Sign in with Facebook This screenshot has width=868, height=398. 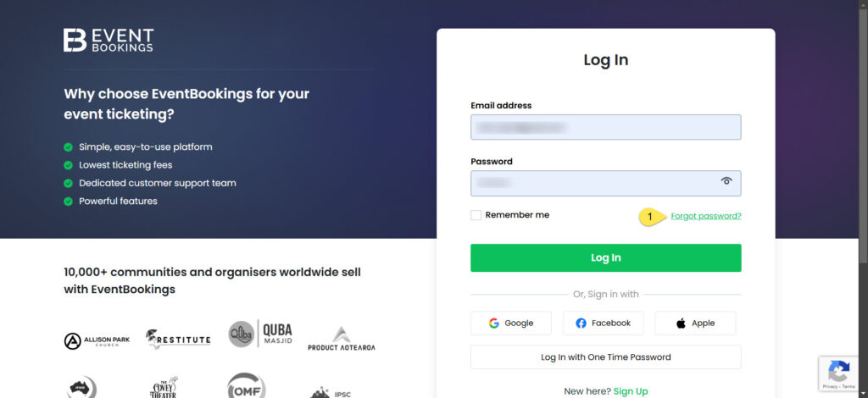coord(603,323)
